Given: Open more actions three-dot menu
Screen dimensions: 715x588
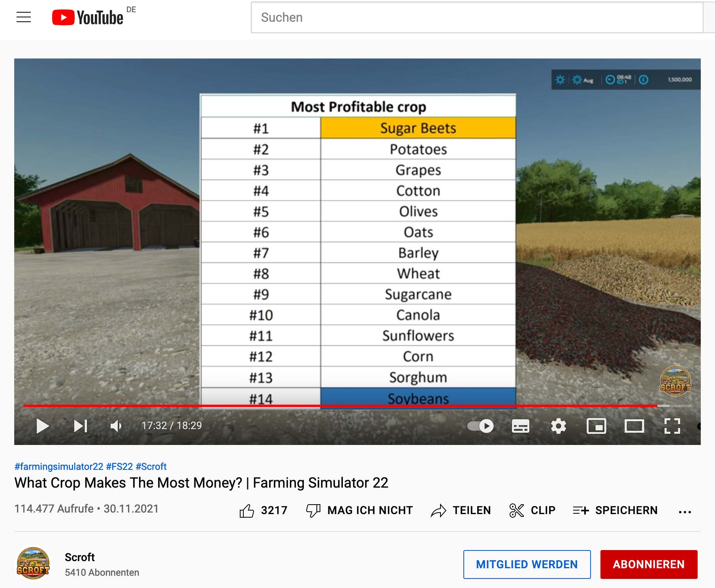Looking at the screenshot, I should (685, 512).
